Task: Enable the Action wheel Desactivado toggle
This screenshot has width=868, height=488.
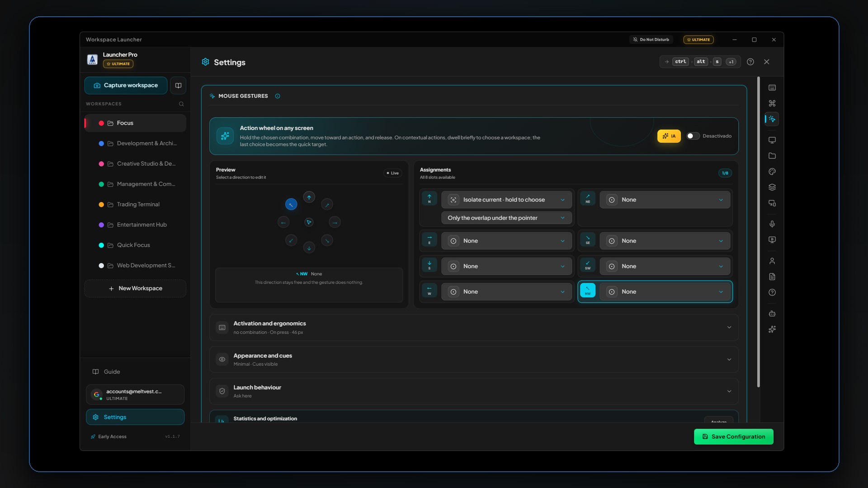Action: pyautogui.click(x=693, y=136)
